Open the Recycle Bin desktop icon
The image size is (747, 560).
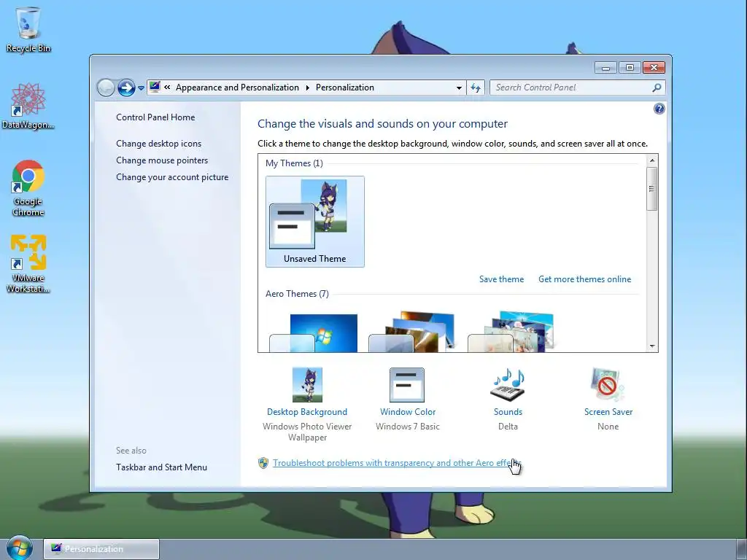click(x=28, y=29)
